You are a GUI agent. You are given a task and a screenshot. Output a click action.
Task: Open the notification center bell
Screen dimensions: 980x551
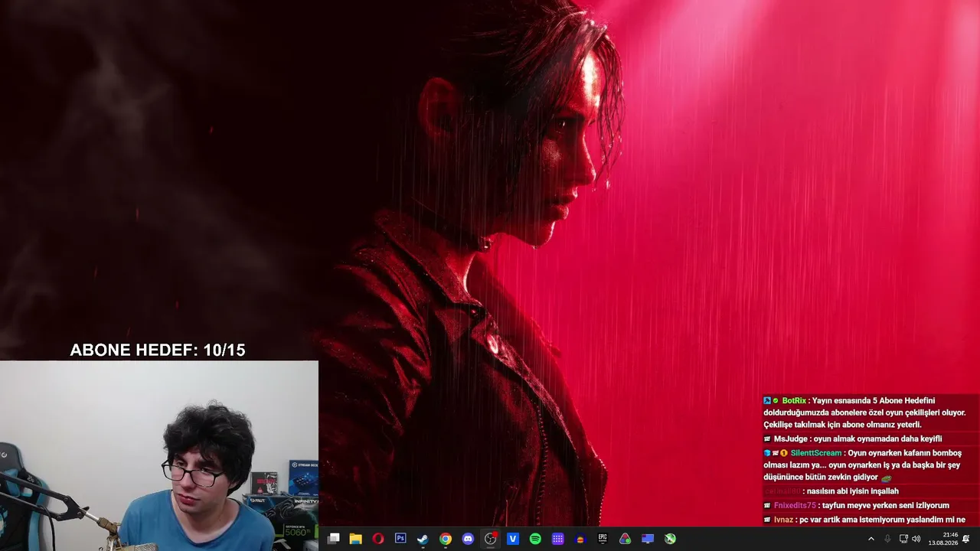click(x=966, y=539)
